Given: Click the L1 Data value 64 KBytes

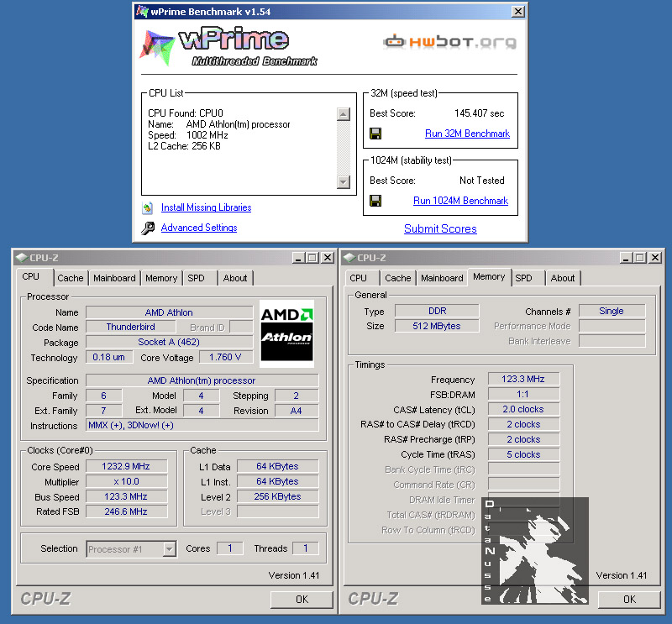Looking at the screenshot, I should pos(278,466).
